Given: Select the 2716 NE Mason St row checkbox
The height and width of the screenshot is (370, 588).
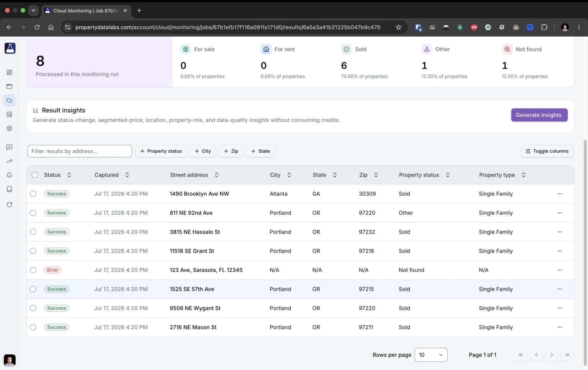Looking at the screenshot, I should click(x=33, y=327).
